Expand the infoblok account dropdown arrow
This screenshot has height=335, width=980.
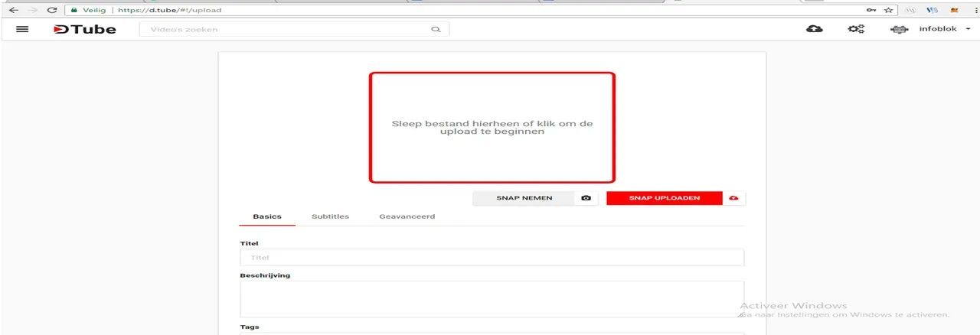point(968,29)
